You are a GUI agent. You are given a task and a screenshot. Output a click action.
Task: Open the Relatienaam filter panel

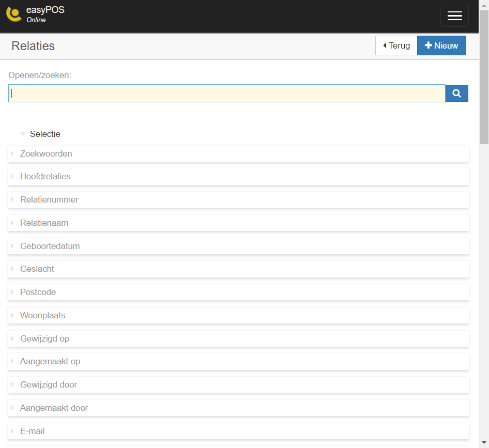click(x=239, y=223)
